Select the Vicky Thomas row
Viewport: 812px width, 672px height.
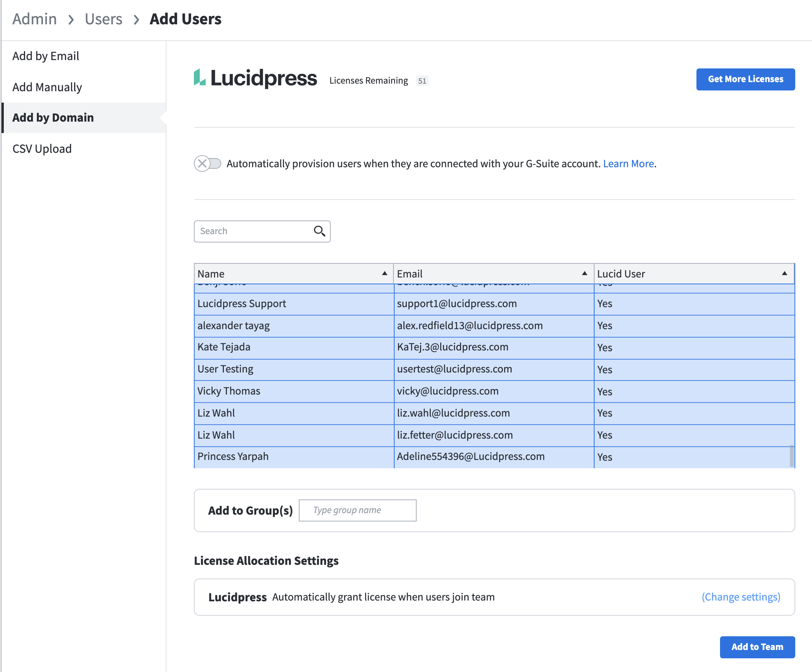[494, 391]
